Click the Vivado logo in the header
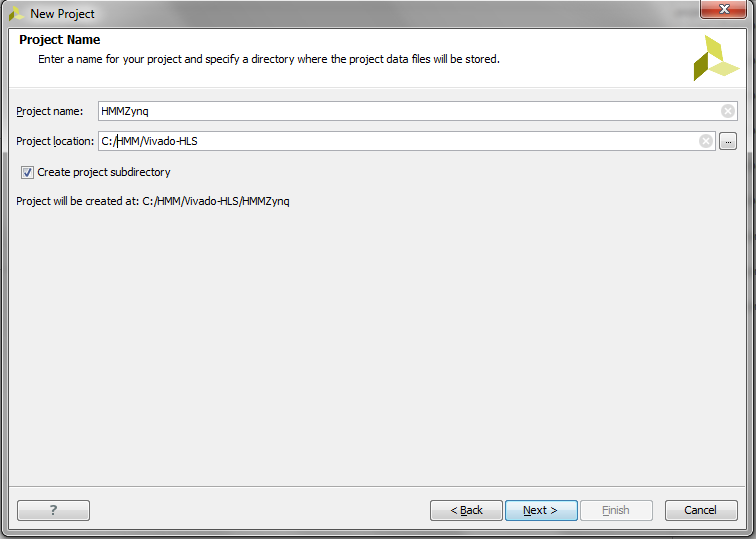Screen dimensions: 756x539 [716, 58]
